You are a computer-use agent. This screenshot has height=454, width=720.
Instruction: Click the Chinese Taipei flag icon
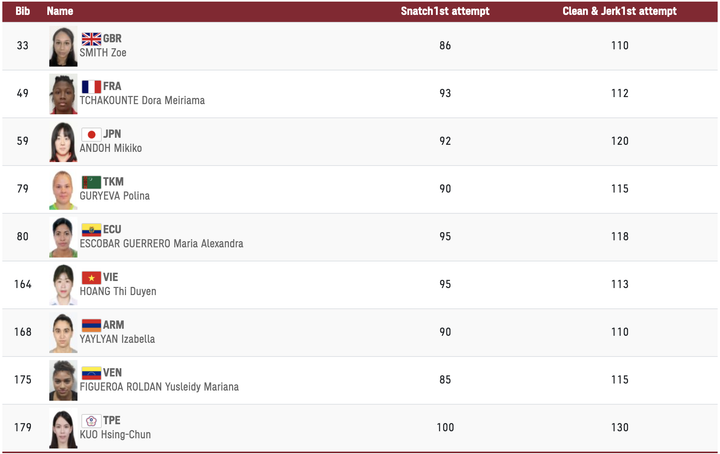tap(91, 421)
